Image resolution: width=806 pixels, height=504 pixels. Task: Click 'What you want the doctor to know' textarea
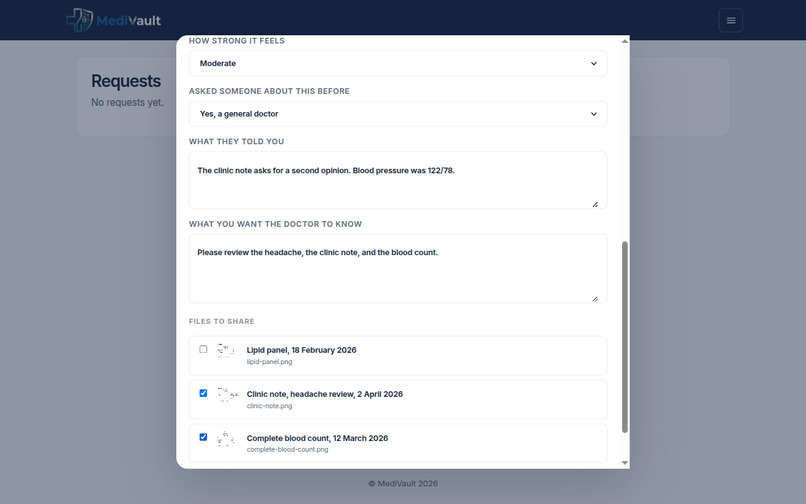pos(398,268)
